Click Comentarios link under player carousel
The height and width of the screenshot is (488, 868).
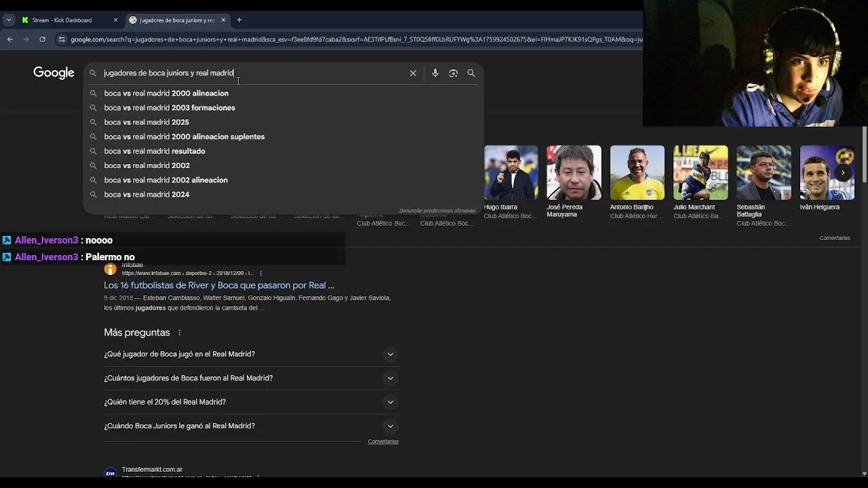coord(834,238)
